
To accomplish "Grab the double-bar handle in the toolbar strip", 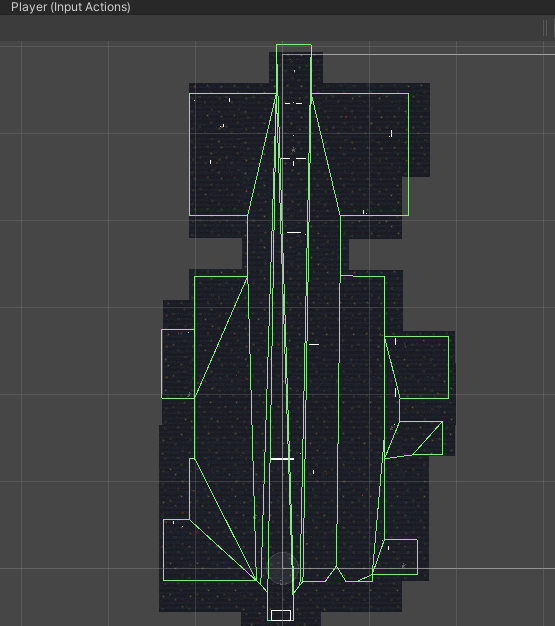I will coord(545,28).
